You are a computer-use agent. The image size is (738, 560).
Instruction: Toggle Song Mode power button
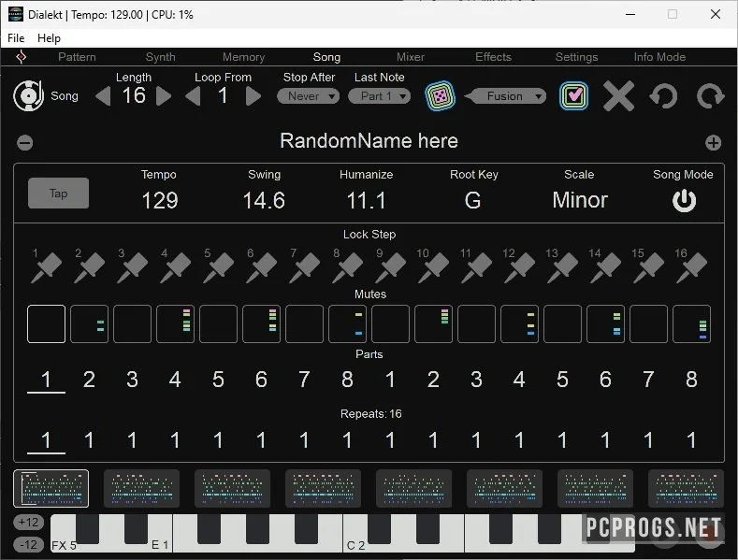684,201
